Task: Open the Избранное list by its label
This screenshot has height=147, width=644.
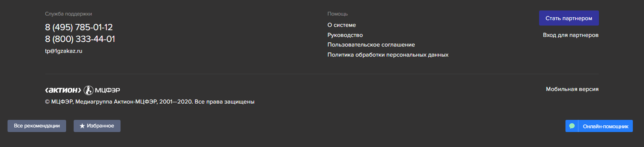Action: pos(100,126)
